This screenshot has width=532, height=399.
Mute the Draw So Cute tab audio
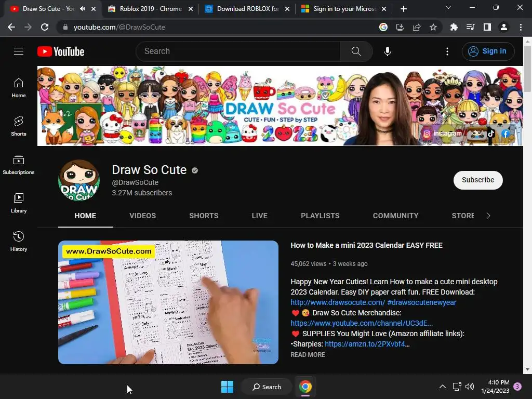(x=83, y=9)
